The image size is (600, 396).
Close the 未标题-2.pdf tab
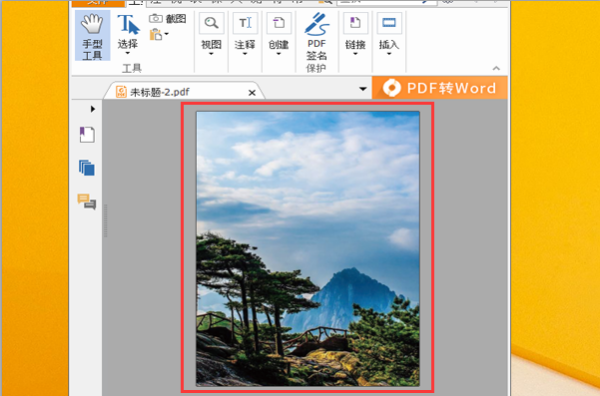252,93
